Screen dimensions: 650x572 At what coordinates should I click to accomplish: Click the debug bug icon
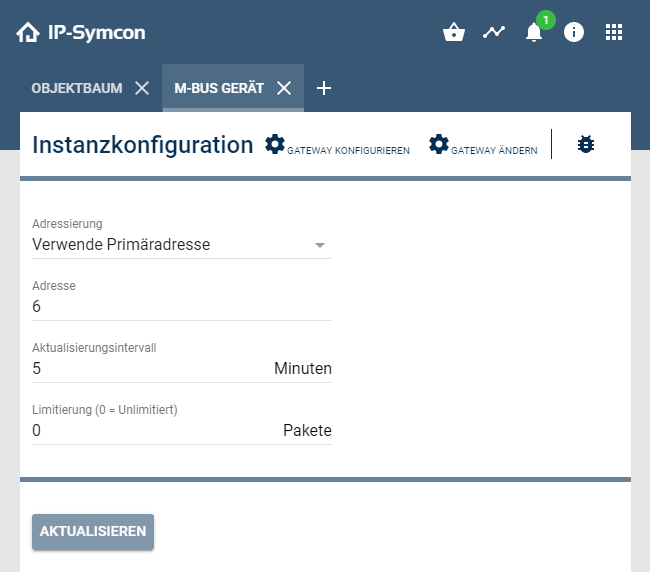coord(586,144)
